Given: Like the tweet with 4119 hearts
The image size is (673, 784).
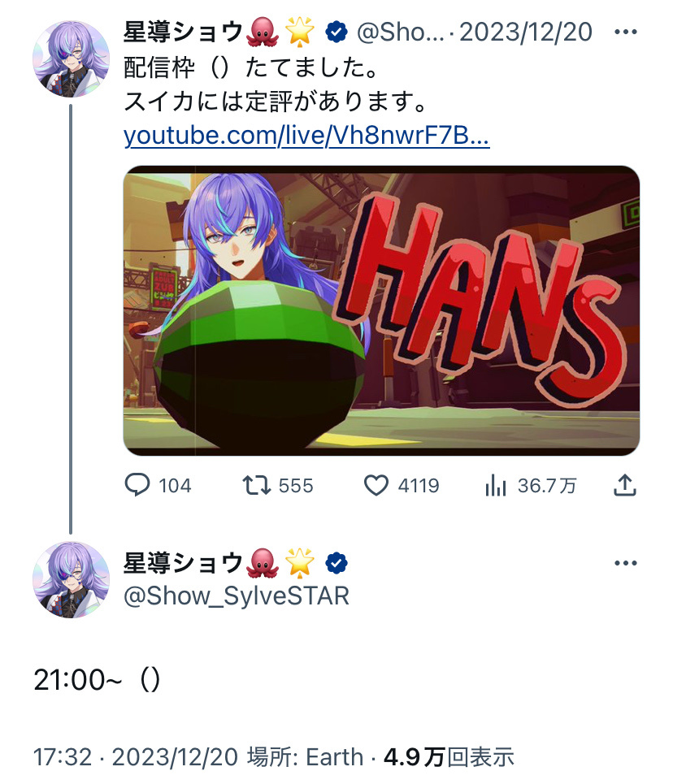Looking at the screenshot, I should [376, 485].
